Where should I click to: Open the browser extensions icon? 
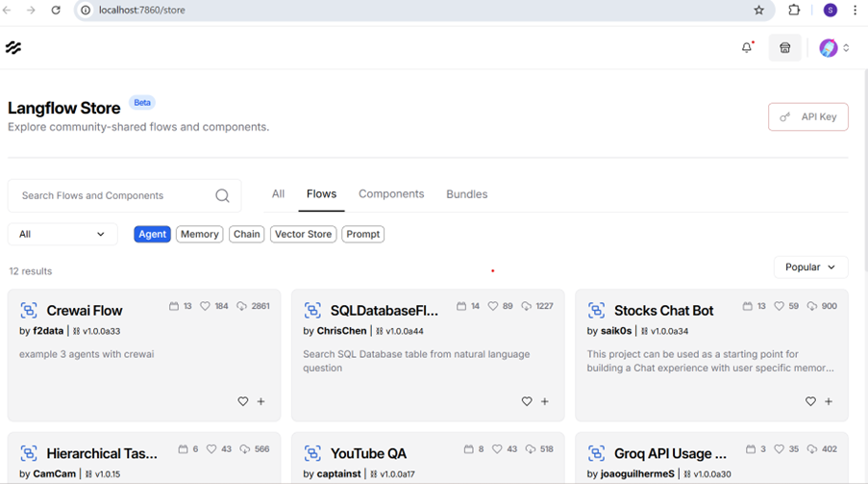coord(794,10)
